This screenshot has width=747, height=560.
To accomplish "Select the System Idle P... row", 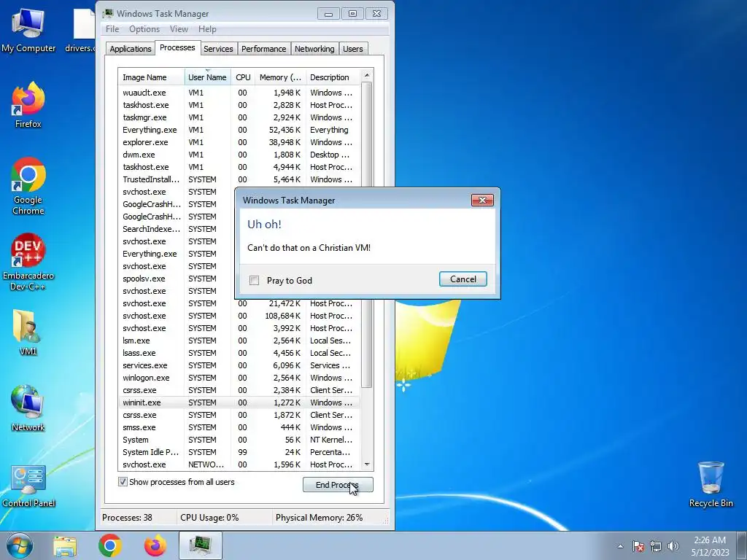I will pyautogui.click(x=239, y=452).
